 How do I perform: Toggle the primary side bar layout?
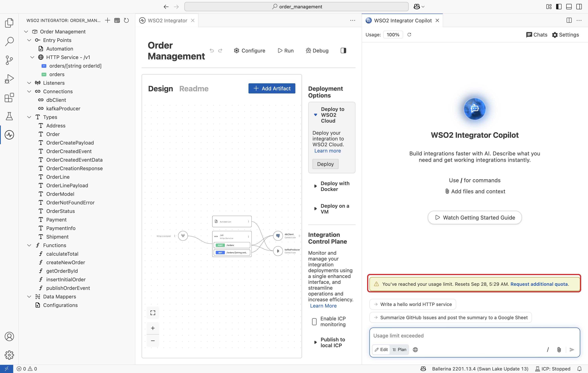[x=559, y=7]
